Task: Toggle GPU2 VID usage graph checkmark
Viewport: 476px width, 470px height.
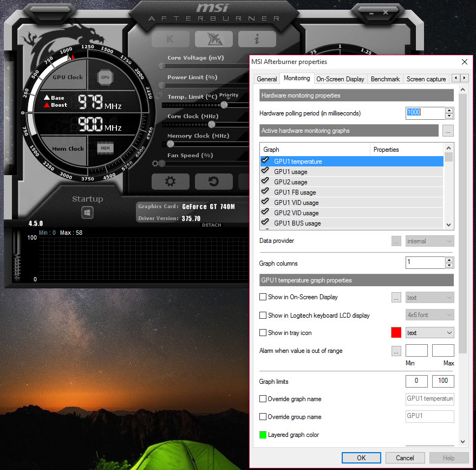Action: pyautogui.click(x=265, y=212)
